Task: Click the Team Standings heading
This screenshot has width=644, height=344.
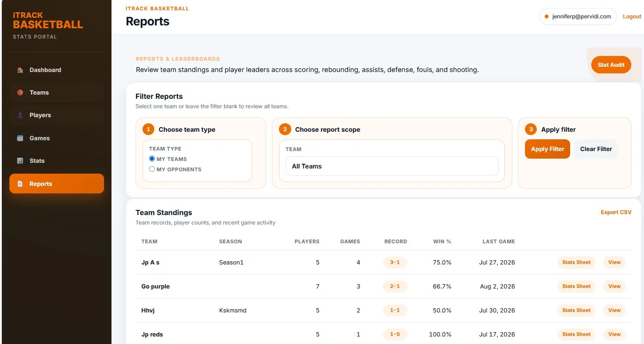Action: click(x=164, y=213)
